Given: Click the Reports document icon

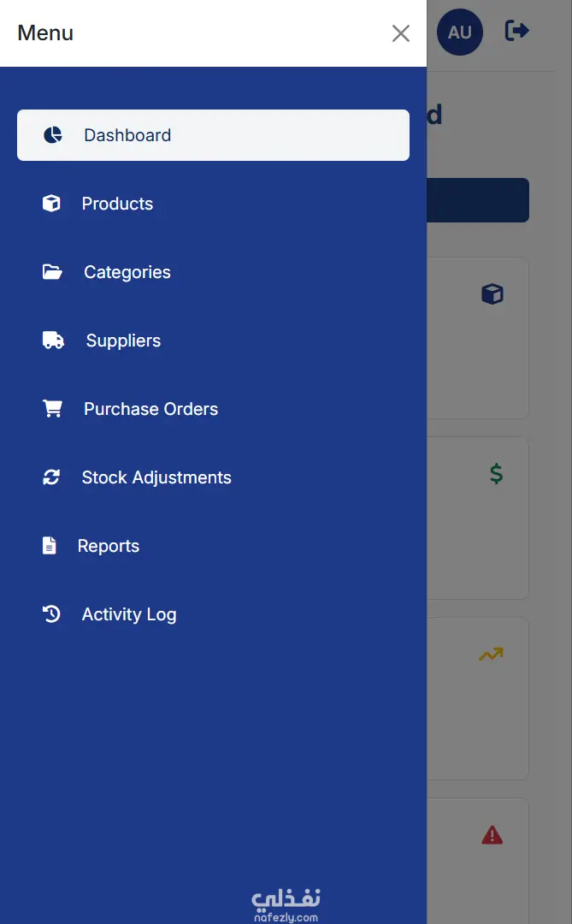Looking at the screenshot, I should pos(50,546).
